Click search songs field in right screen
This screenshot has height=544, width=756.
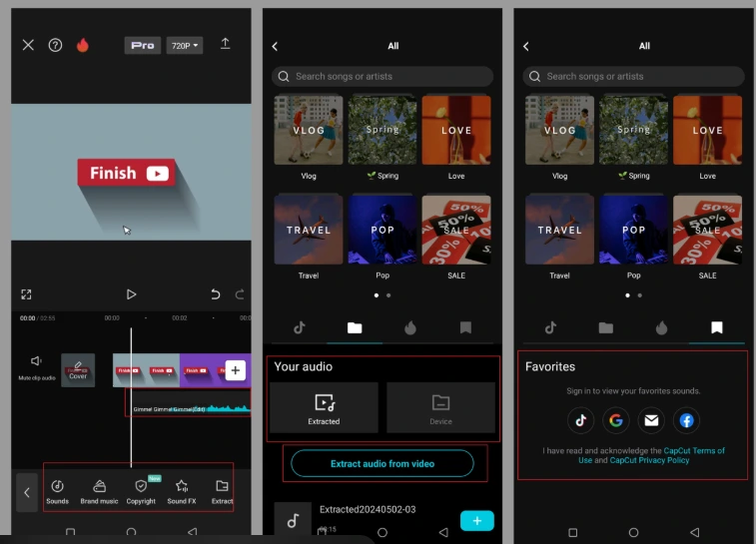tap(633, 76)
